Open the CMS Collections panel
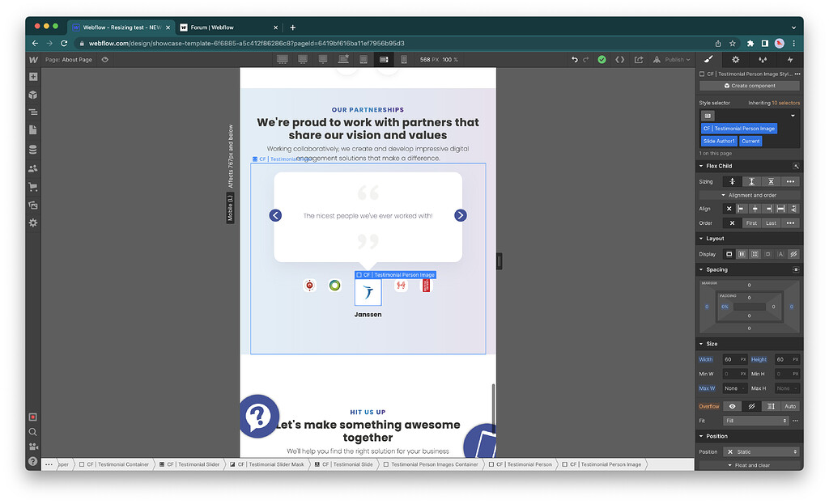 click(32, 149)
